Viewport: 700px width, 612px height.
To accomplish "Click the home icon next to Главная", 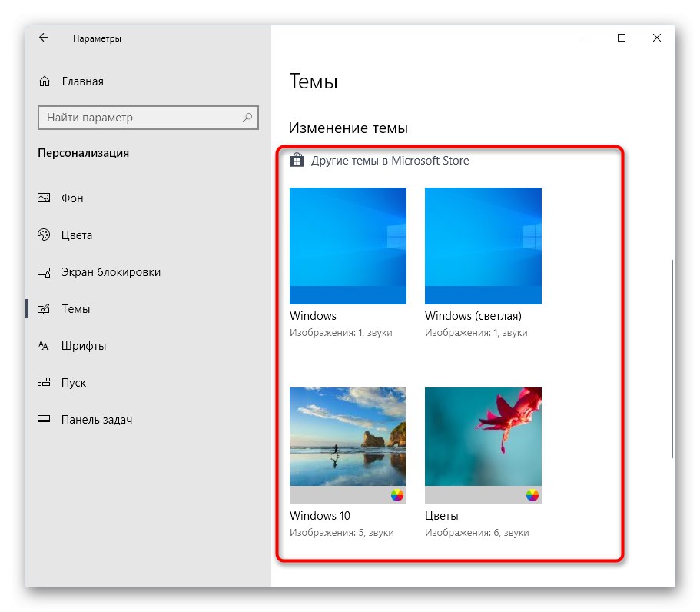I will coord(45,81).
